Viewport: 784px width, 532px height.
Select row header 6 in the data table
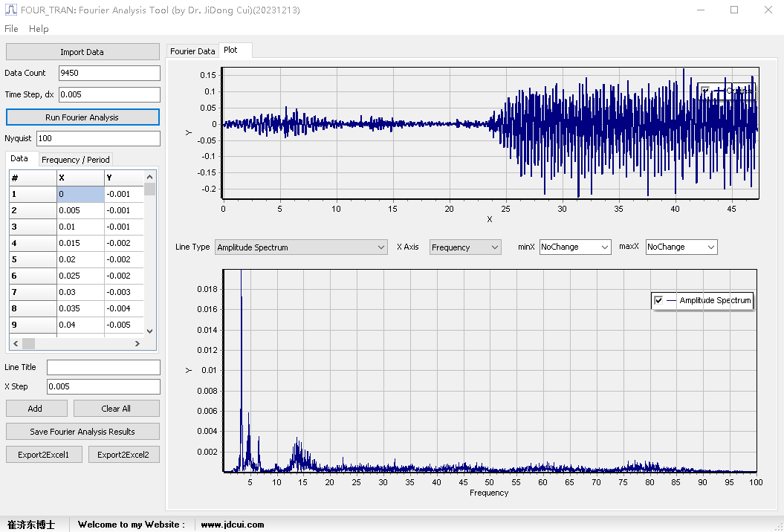pos(33,276)
